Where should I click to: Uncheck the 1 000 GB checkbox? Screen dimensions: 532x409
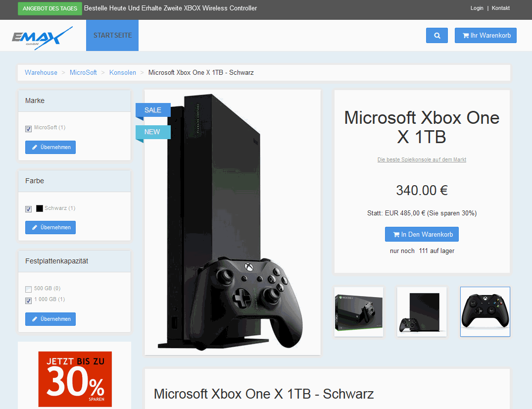point(29,301)
